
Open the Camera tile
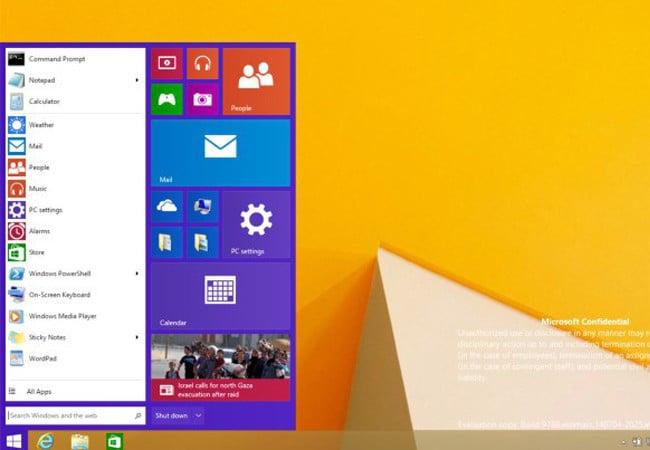(x=203, y=99)
